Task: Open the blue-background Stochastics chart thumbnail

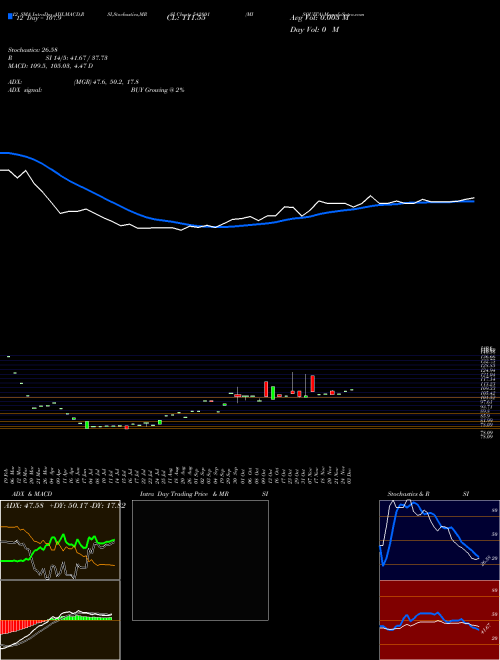Action: [439, 540]
